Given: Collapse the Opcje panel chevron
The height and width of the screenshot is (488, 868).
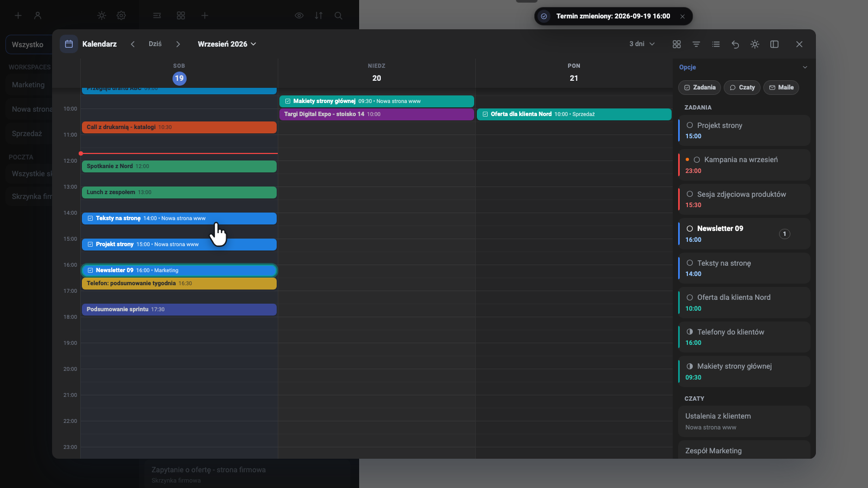Looking at the screenshot, I should coord(805,67).
